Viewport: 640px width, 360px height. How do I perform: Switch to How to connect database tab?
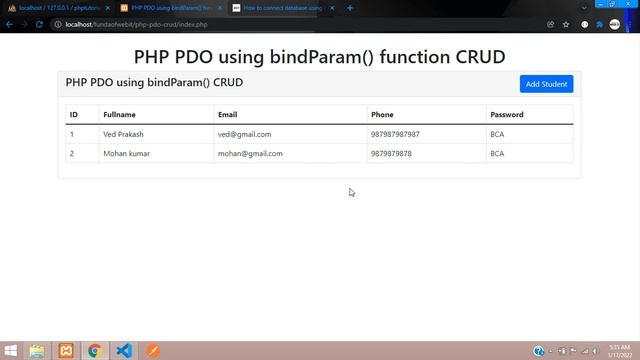pos(282,8)
